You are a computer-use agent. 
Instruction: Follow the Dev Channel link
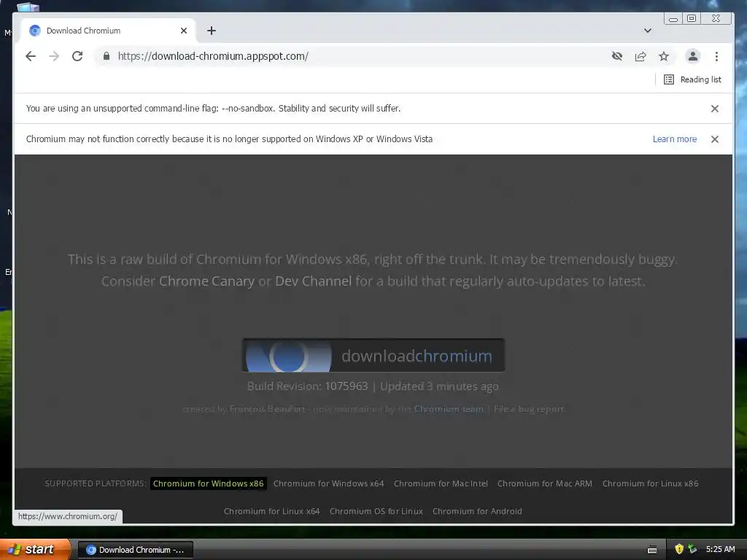(x=314, y=281)
